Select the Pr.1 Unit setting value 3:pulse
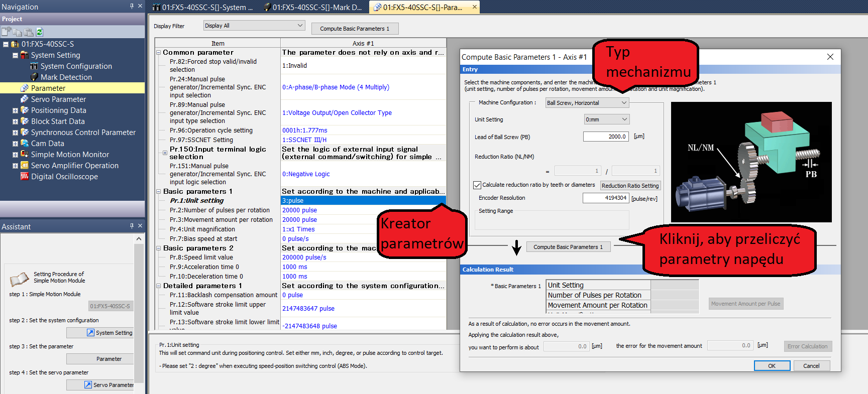 363,200
